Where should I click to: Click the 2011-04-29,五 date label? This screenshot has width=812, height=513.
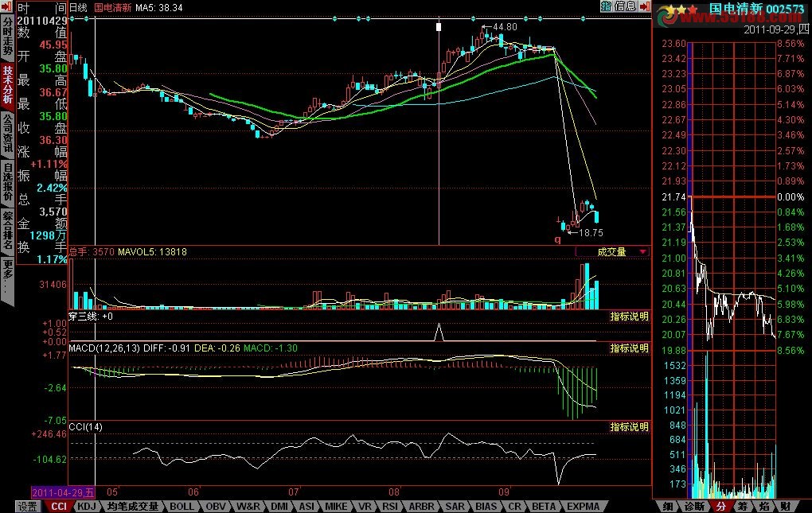tap(63, 492)
